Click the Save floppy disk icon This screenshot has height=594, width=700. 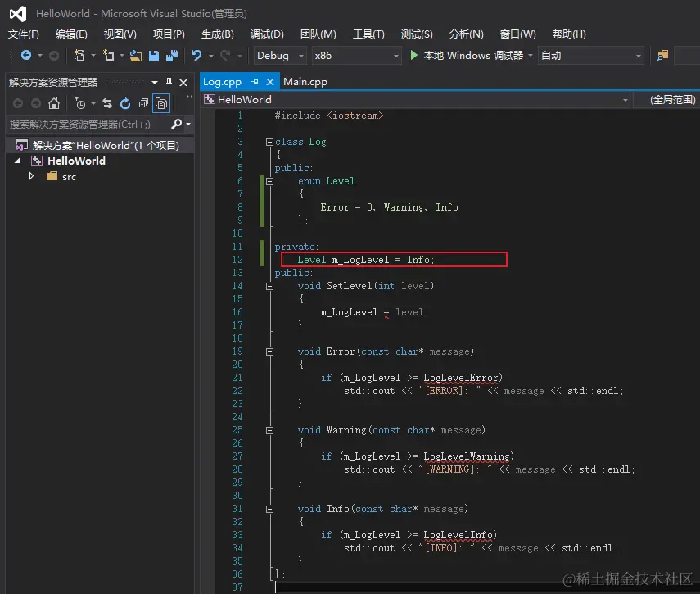(154, 56)
